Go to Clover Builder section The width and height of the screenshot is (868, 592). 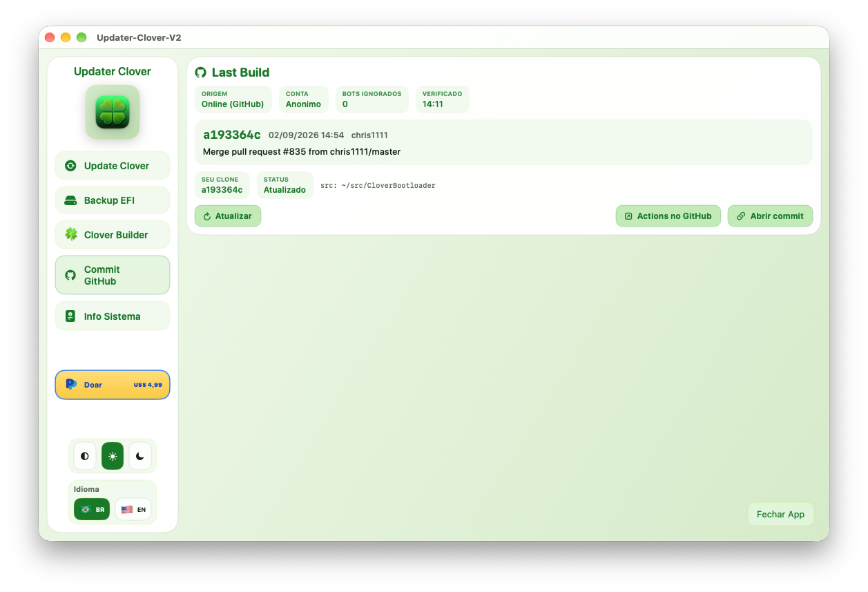113,235
